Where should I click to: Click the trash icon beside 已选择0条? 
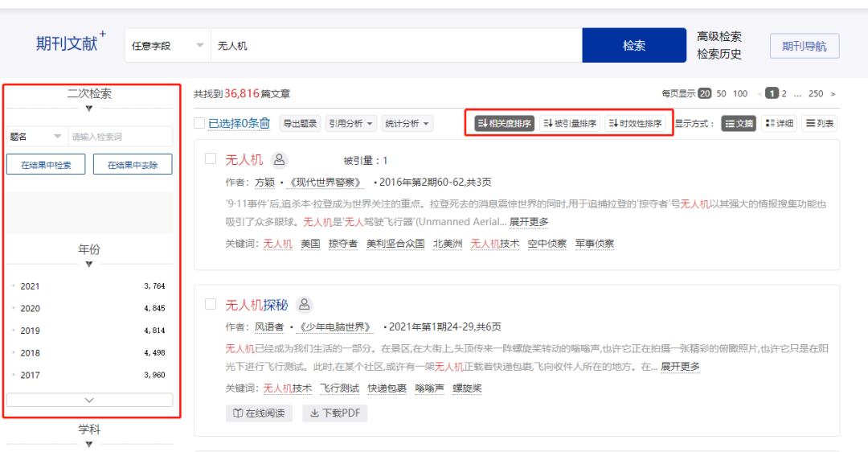(x=265, y=123)
